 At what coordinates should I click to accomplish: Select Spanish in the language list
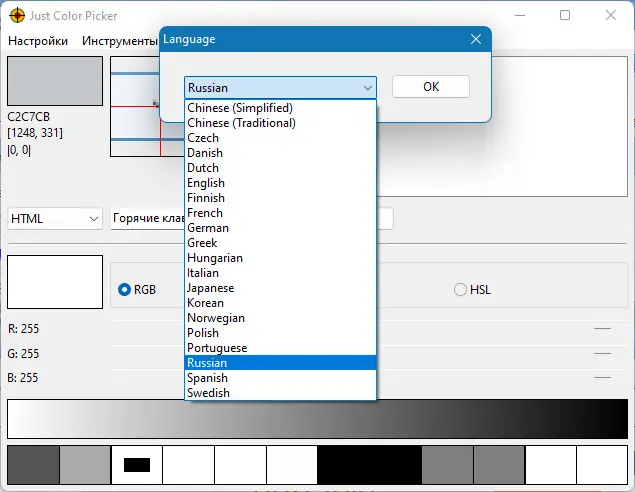click(280, 378)
